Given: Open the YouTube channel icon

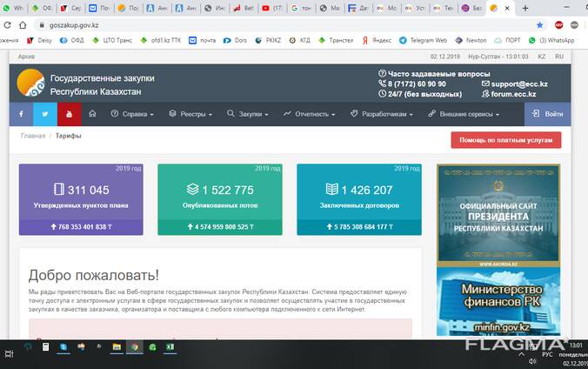Looking at the screenshot, I should click(70, 114).
